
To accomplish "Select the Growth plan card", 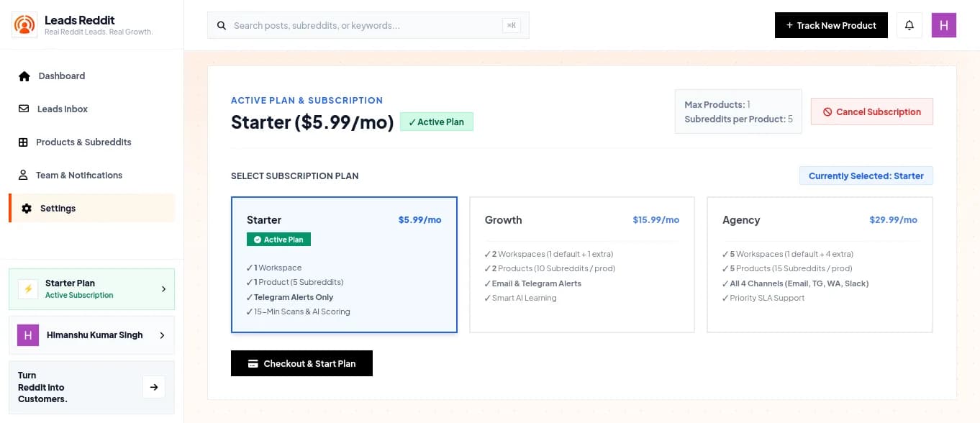I will click(x=582, y=265).
